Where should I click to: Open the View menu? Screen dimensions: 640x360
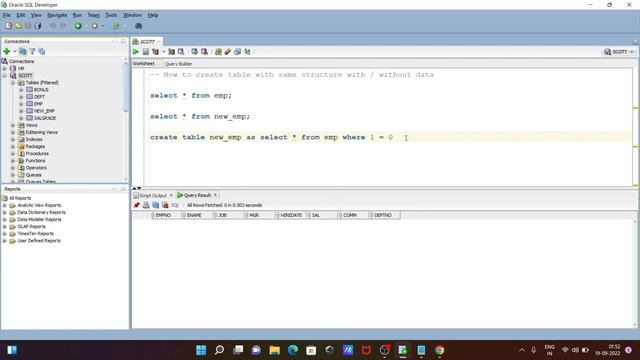click(x=36, y=15)
